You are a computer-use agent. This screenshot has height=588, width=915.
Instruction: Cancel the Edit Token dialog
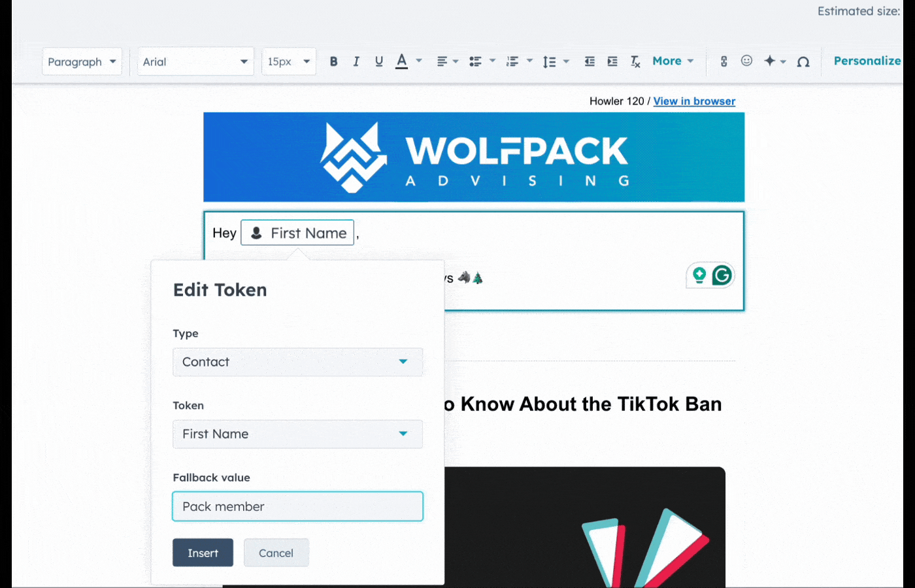point(276,553)
